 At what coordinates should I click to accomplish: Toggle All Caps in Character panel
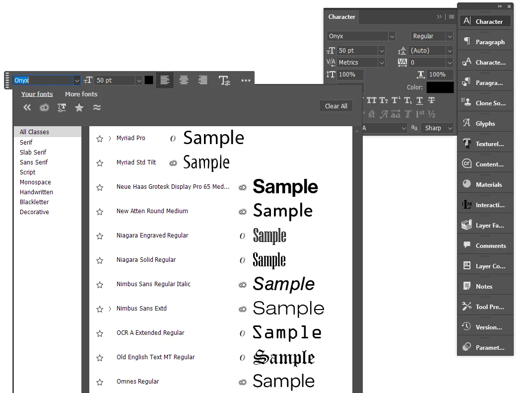pos(372,100)
